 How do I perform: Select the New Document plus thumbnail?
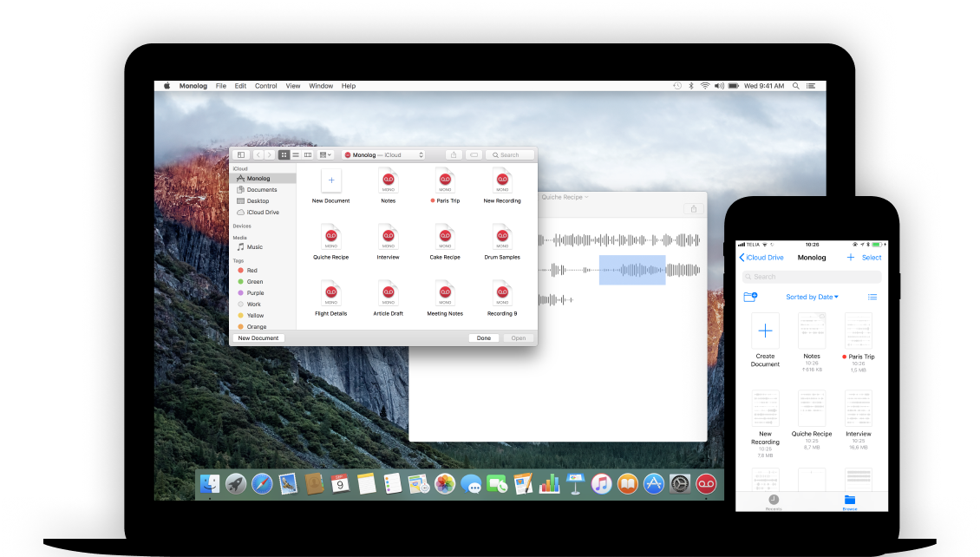click(331, 180)
